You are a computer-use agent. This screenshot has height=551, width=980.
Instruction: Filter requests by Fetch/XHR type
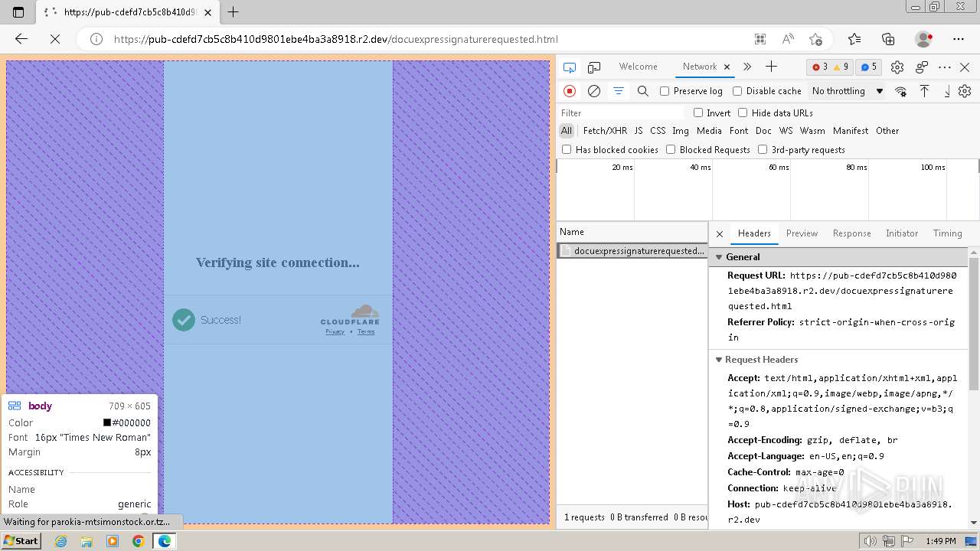tap(605, 131)
